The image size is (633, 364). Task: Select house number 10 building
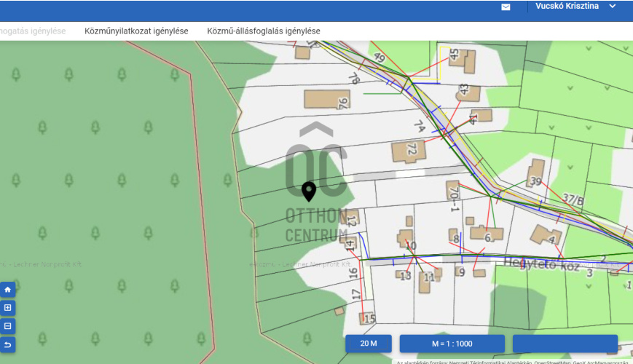coord(405,237)
